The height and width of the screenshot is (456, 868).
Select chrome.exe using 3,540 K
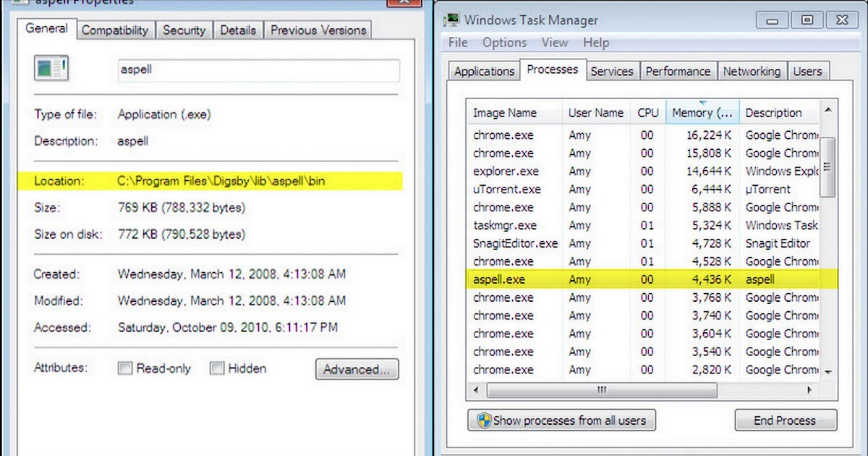tap(644, 352)
